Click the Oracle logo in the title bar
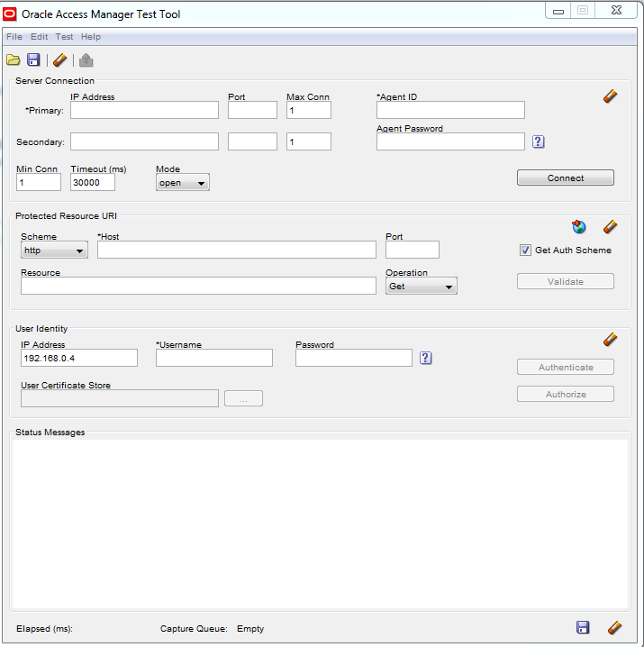Viewport: 644px width, 647px height. coord(10,14)
